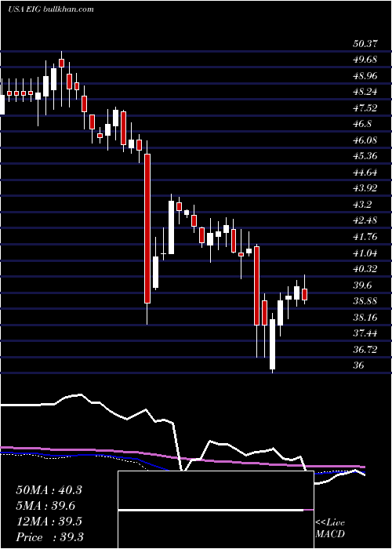
Task: Click the 41.04 price axis label
Action: coord(365,253)
